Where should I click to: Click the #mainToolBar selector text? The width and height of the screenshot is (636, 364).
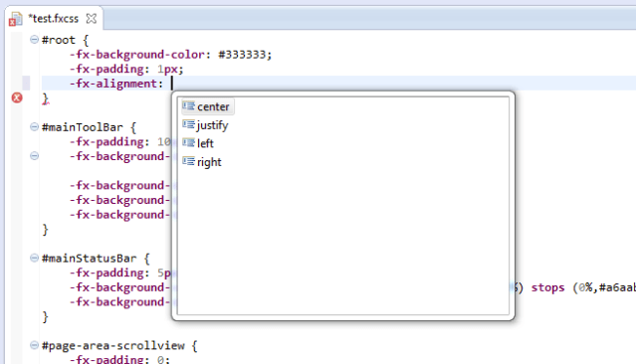pos(83,127)
